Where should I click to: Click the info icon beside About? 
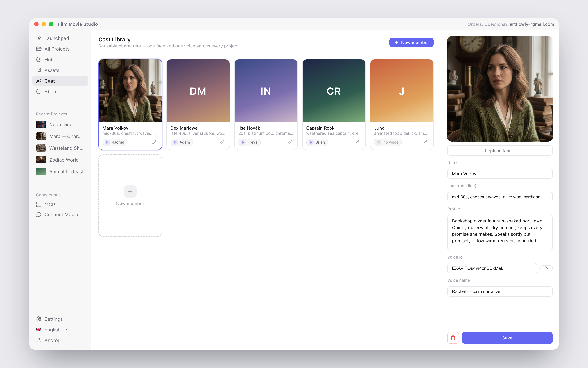click(39, 91)
